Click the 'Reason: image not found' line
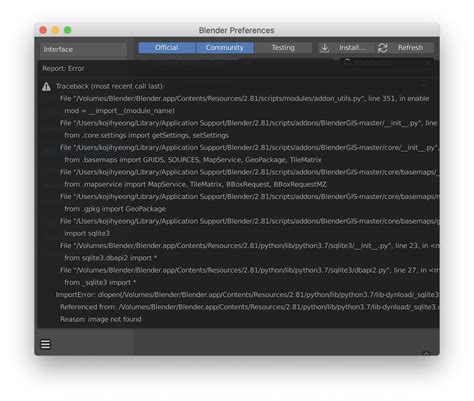This screenshot has height=401, width=474. tap(101, 319)
